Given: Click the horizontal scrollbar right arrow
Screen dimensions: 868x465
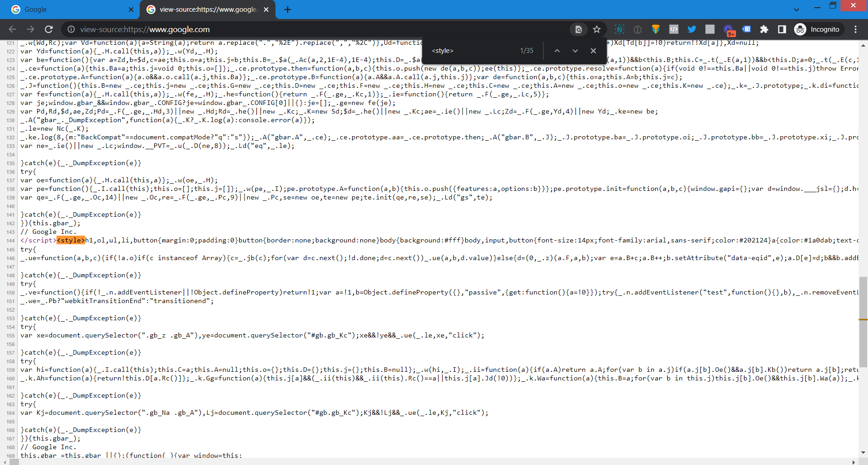Looking at the screenshot, I should tap(854, 462).
